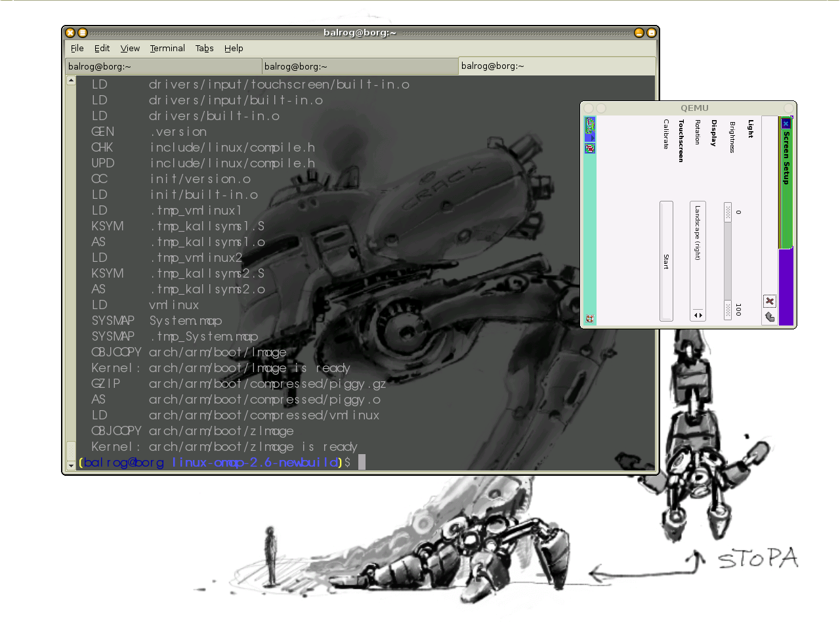Click the '.tmp_kallsyms2.S' terminal text
The image size is (840, 630).
point(207,274)
